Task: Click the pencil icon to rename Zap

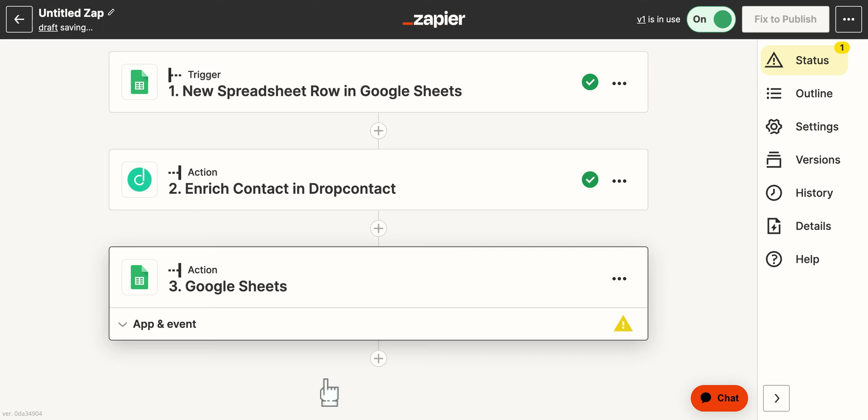Action: pos(111,12)
